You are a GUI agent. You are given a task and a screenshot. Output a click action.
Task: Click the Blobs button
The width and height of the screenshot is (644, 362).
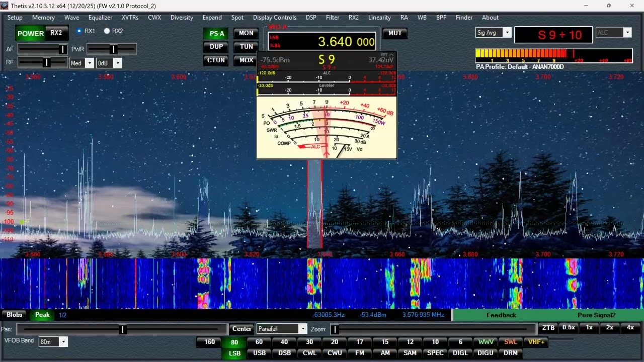14,315
